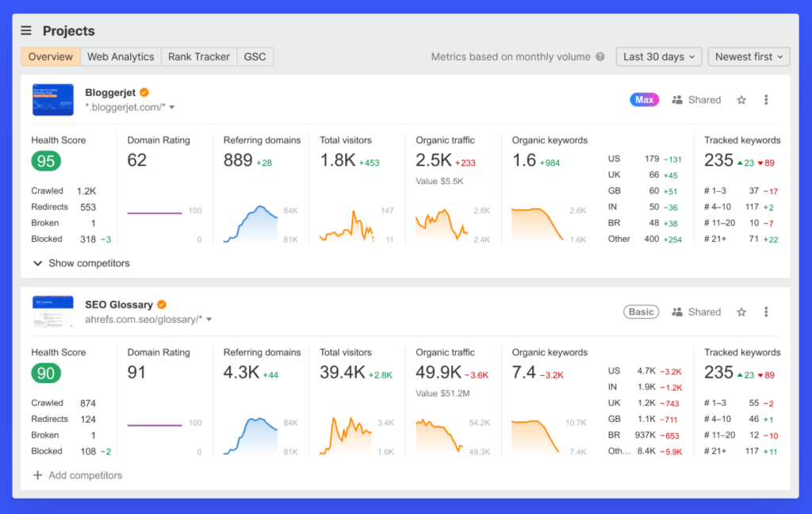Click the Shared people icon for Bloggerjet
Image resolution: width=812 pixels, height=514 pixels.
tap(676, 99)
